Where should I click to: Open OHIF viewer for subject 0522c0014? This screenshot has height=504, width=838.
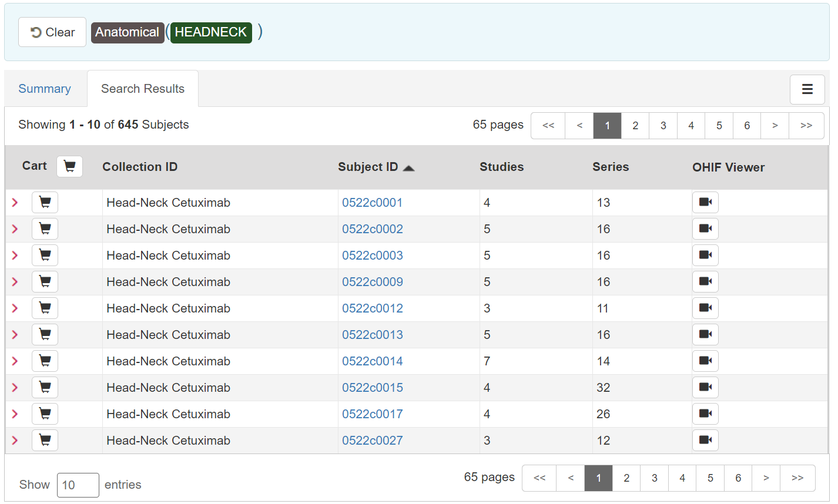705,361
